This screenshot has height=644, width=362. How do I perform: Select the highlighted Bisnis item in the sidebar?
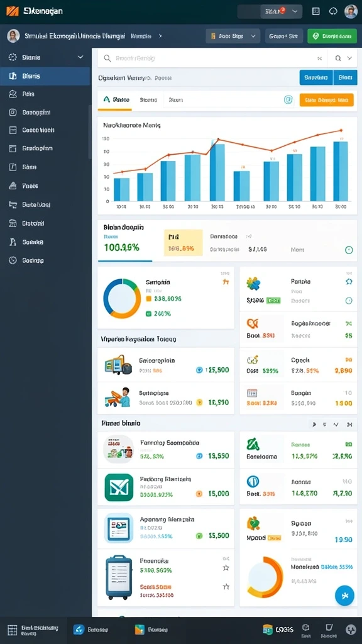pos(45,76)
